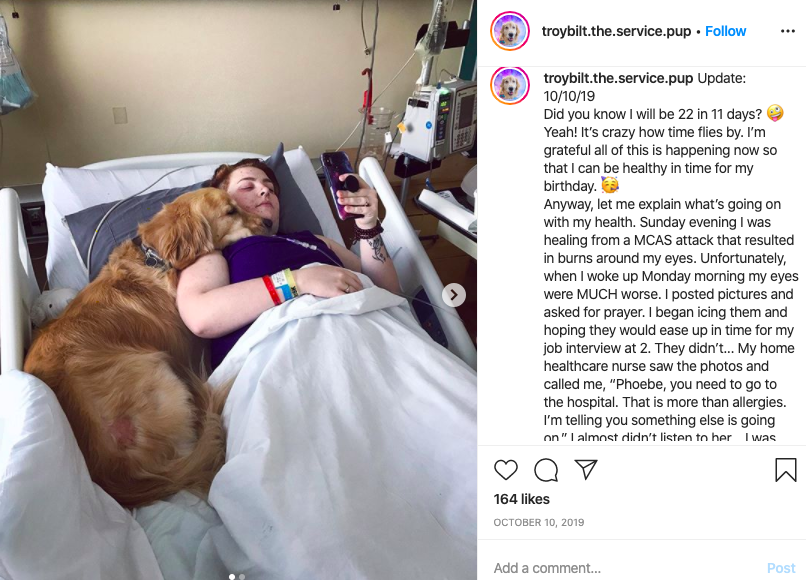Screen dimensions: 806x580
Task: Follow troybilt.the.service.pup
Action: tap(725, 31)
